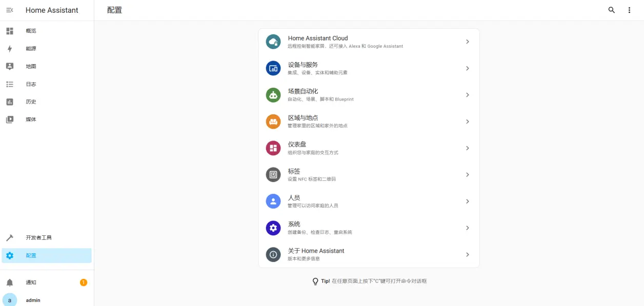The width and height of the screenshot is (644, 306).
Task: Click the 配置 page header title
Action: (x=115, y=10)
